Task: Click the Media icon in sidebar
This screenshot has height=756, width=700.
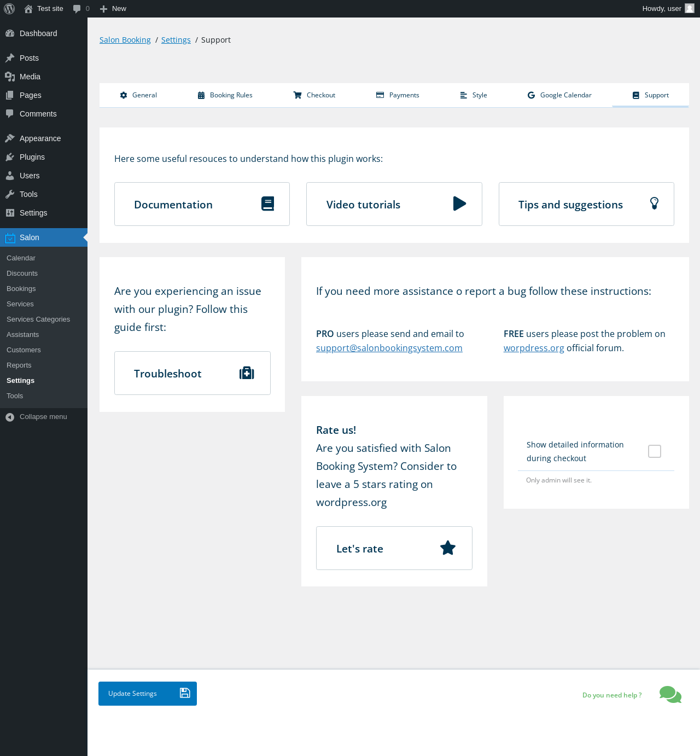Action: point(10,77)
